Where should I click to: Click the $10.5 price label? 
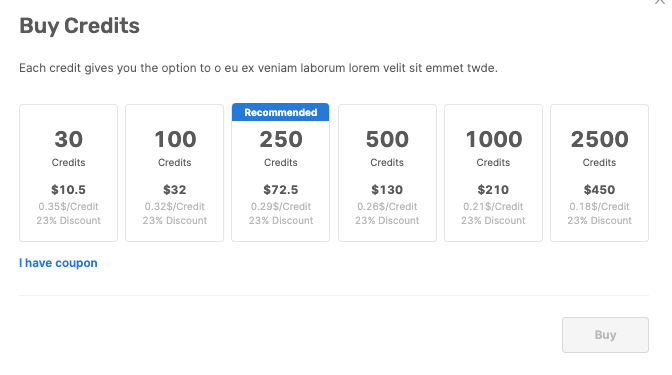click(x=68, y=189)
